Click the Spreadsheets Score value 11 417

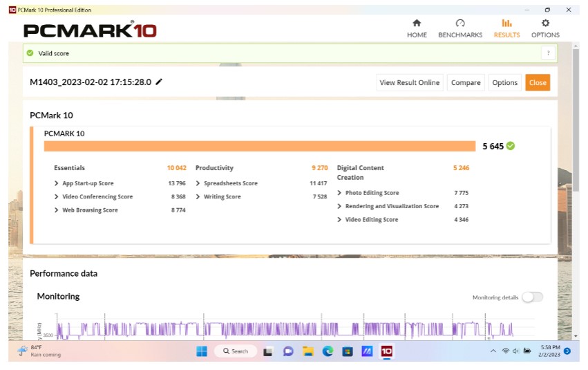tap(318, 183)
